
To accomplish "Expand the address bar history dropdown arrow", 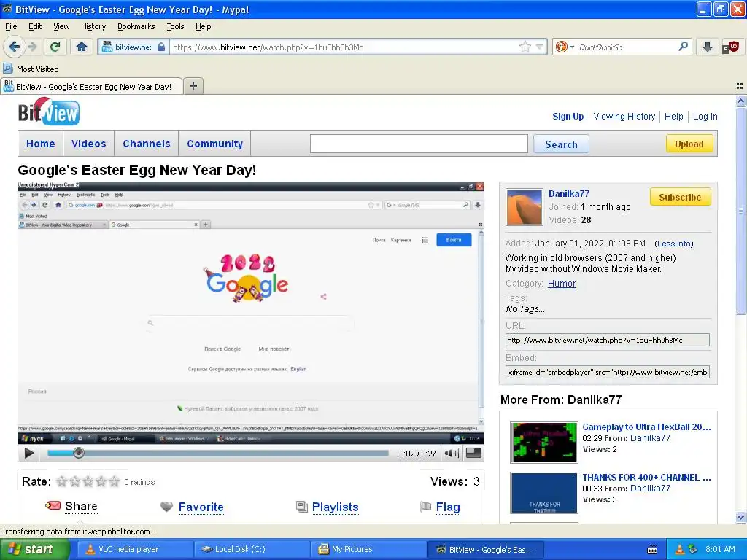I will [539, 47].
